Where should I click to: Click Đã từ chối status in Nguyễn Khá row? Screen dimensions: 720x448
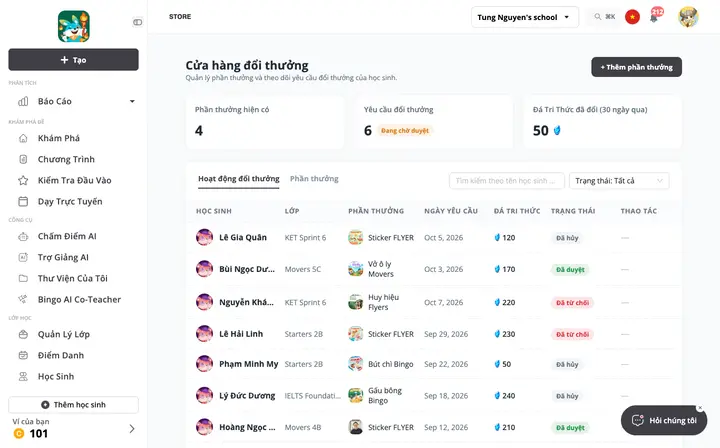click(572, 302)
